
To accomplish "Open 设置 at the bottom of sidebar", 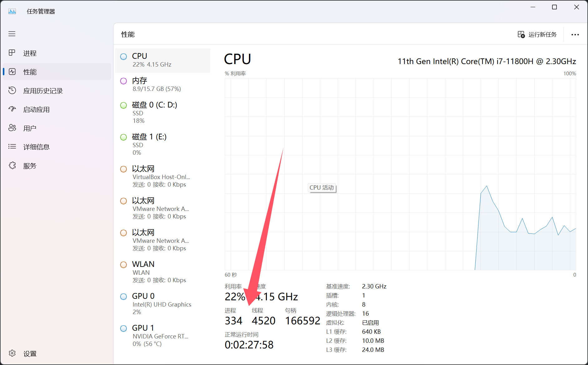I will click(x=56, y=353).
